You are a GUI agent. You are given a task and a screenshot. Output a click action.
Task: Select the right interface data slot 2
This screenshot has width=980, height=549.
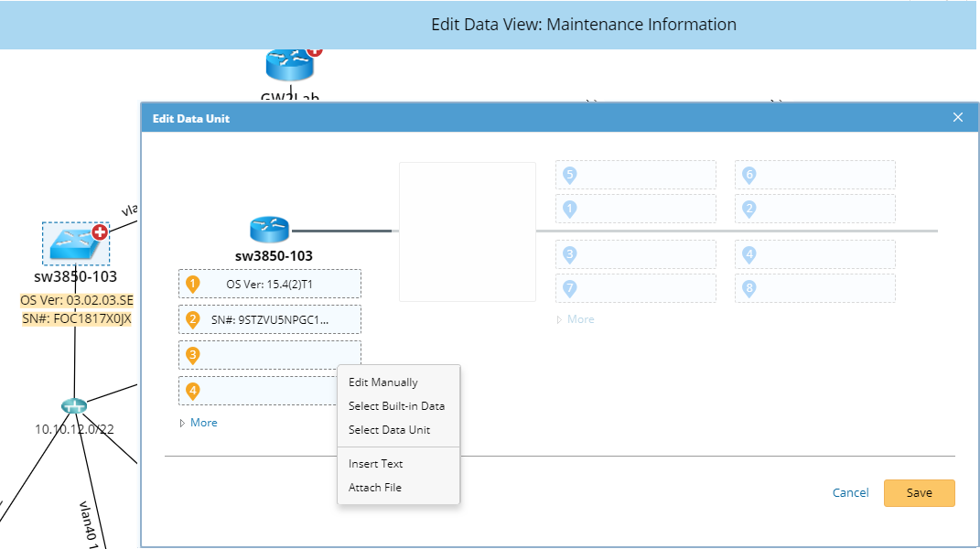tap(815, 209)
